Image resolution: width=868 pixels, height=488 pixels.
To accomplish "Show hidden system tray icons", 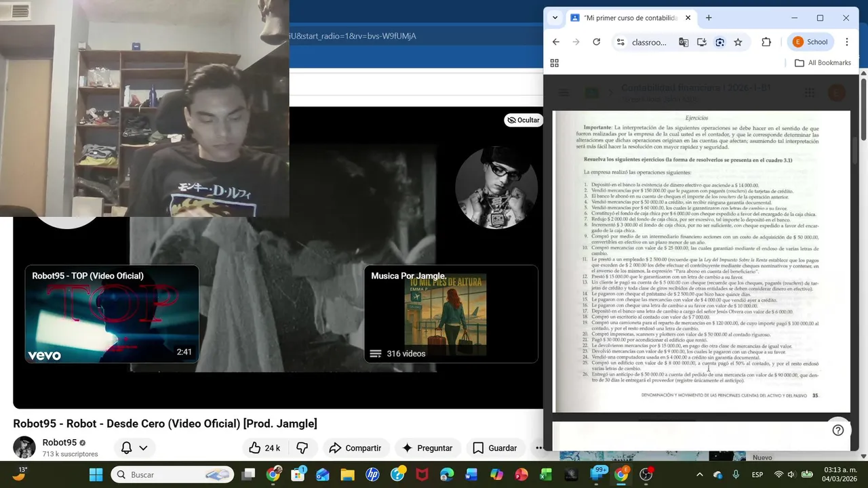I will 700,474.
